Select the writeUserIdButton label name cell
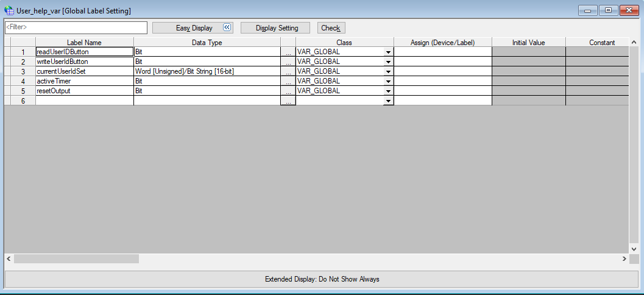 point(85,62)
